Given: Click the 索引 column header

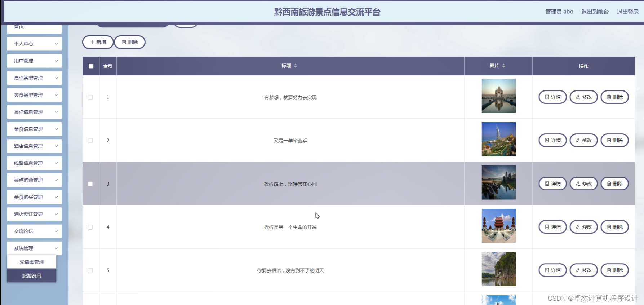Looking at the screenshot, I should (x=108, y=66).
